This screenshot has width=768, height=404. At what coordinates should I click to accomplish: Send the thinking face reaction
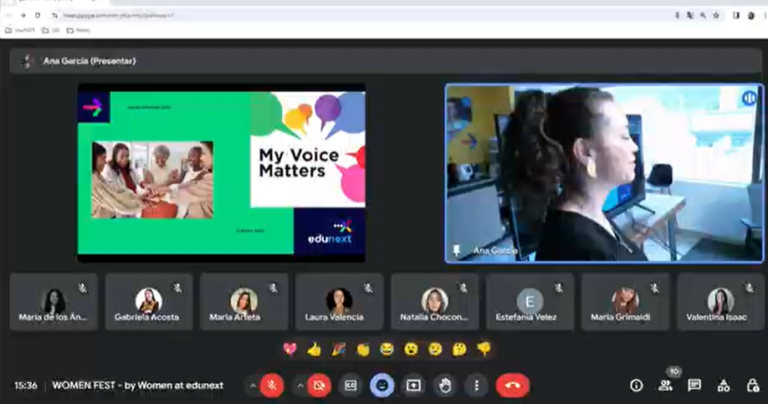[459, 349]
